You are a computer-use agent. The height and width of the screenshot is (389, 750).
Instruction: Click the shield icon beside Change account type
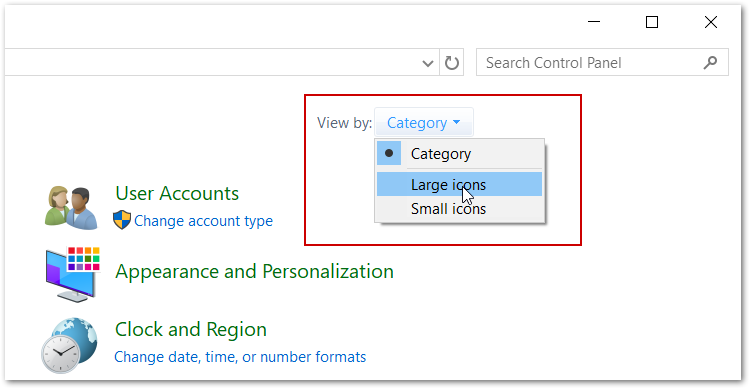coord(122,220)
